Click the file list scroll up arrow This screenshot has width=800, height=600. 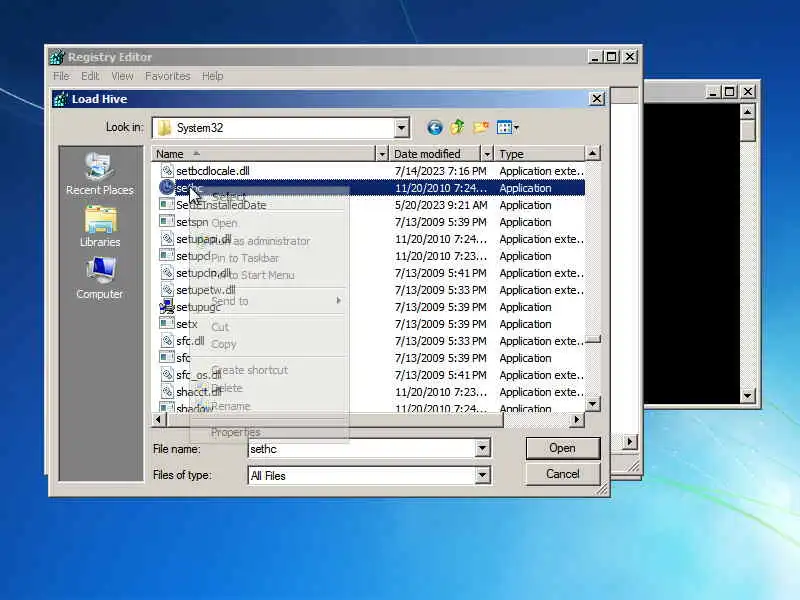tap(592, 153)
